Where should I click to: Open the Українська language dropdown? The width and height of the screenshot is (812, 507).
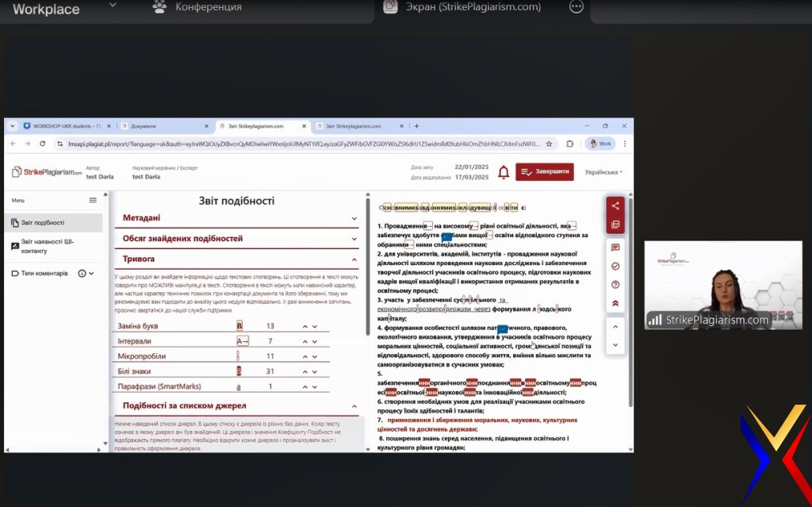[603, 172]
